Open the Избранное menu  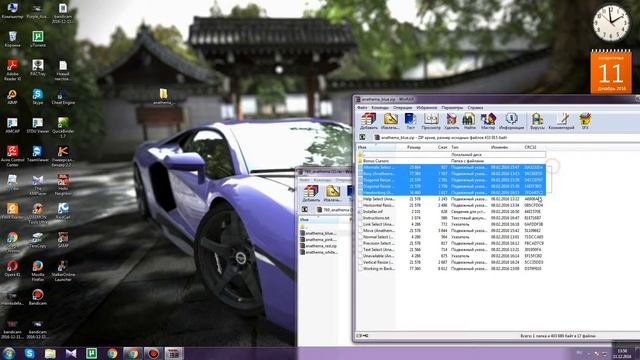[427, 107]
